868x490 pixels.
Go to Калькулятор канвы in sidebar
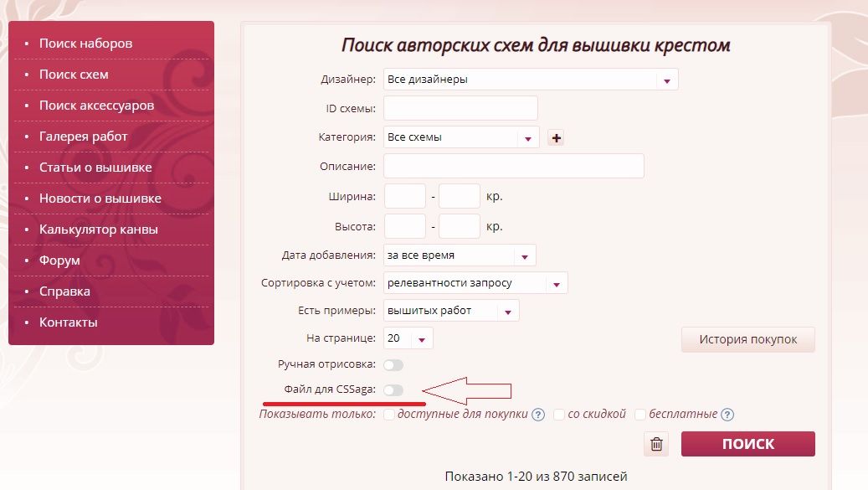click(x=98, y=230)
